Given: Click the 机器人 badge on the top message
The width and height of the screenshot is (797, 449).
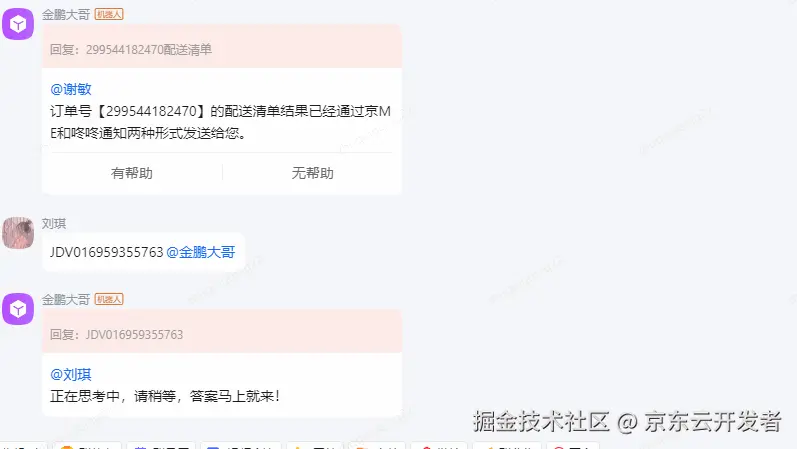Looking at the screenshot, I should coord(109,14).
